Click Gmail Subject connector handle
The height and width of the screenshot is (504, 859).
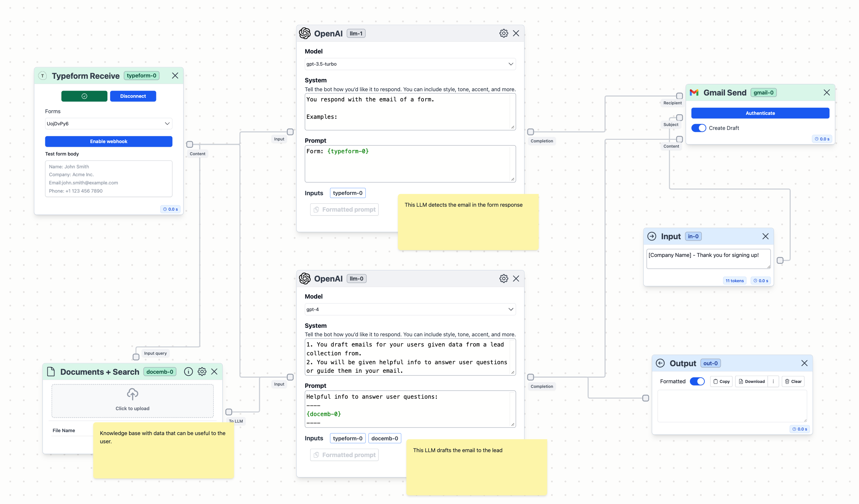click(679, 117)
